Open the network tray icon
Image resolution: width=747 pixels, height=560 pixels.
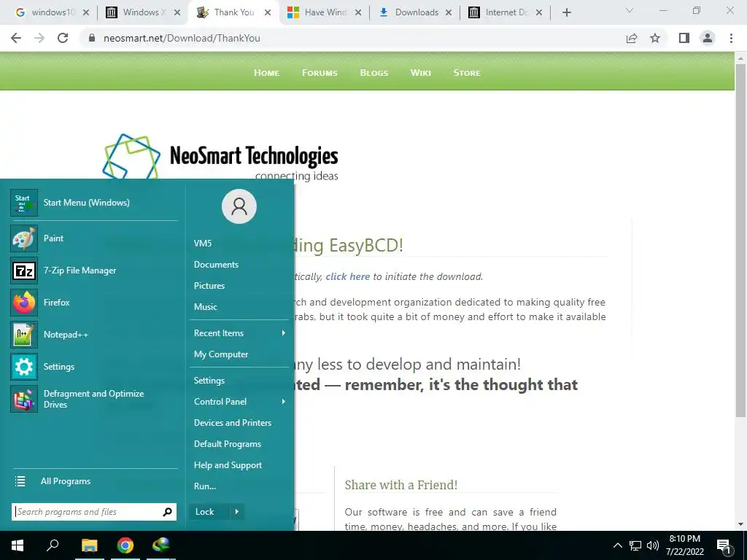point(635,545)
